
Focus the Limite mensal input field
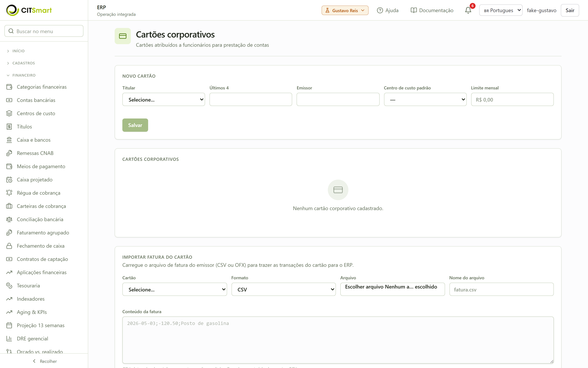[x=512, y=99]
